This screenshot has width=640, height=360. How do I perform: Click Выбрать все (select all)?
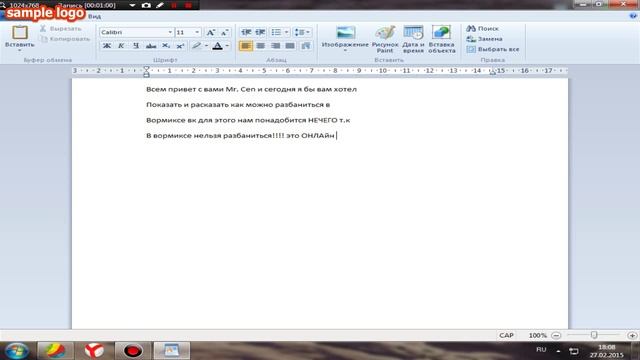[493, 49]
